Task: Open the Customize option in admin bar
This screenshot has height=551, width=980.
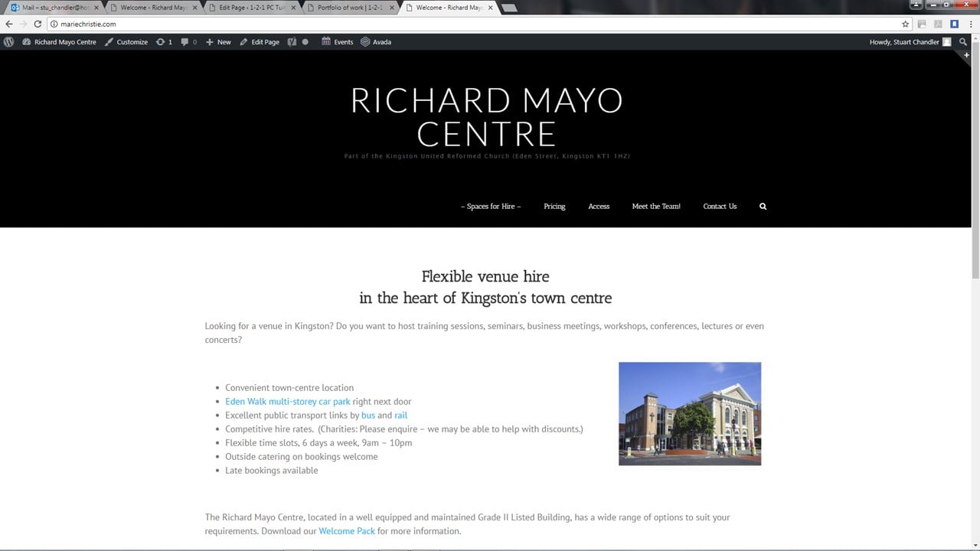Action: 126,42
